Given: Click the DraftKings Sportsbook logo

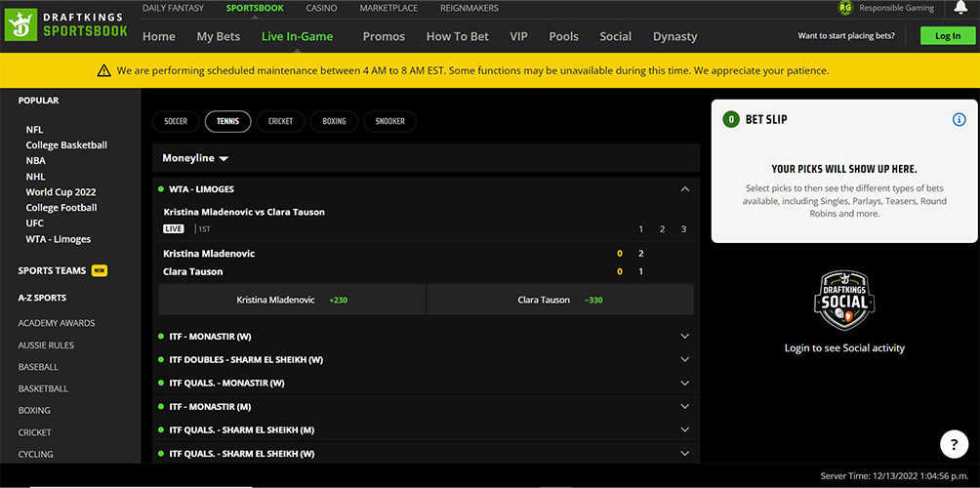Looking at the screenshot, I should tap(67, 25).
